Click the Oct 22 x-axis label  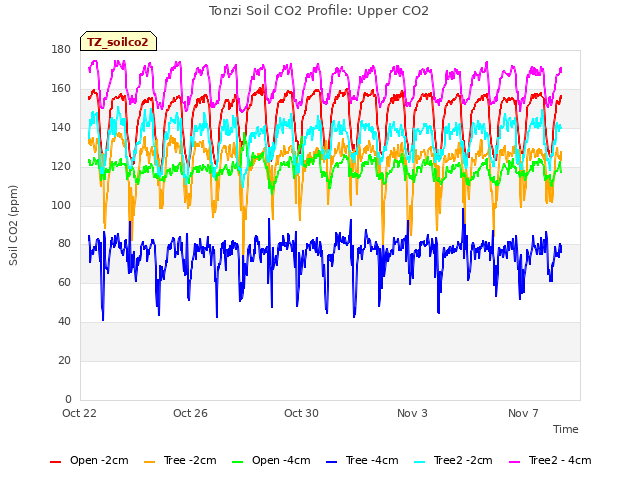pyautogui.click(x=79, y=413)
